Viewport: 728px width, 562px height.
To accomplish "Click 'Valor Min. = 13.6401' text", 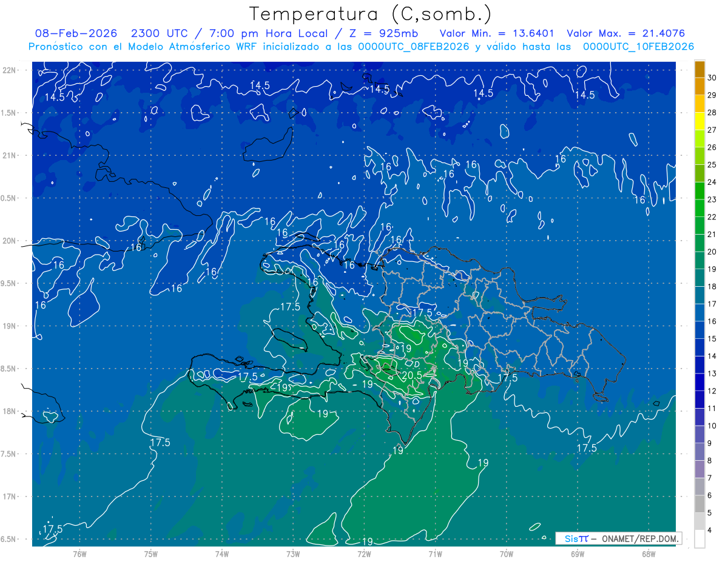I will click(x=497, y=33).
